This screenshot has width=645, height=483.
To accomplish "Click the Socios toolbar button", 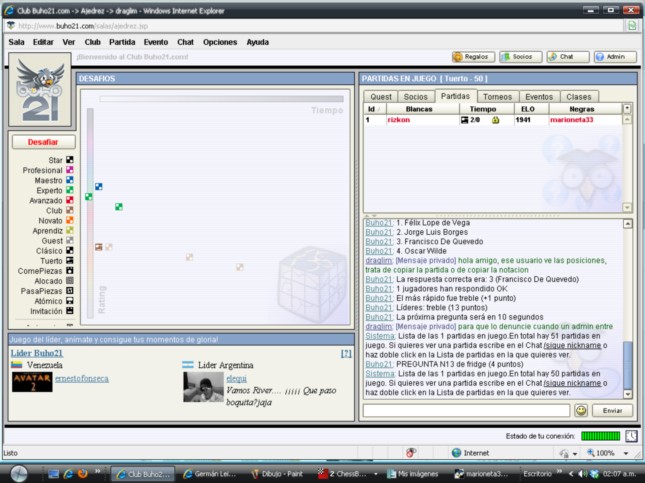I will (x=520, y=57).
